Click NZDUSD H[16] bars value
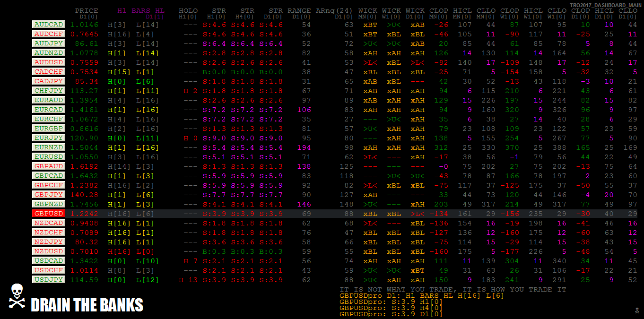This screenshot has height=319, width=644. tap(120, 251)
